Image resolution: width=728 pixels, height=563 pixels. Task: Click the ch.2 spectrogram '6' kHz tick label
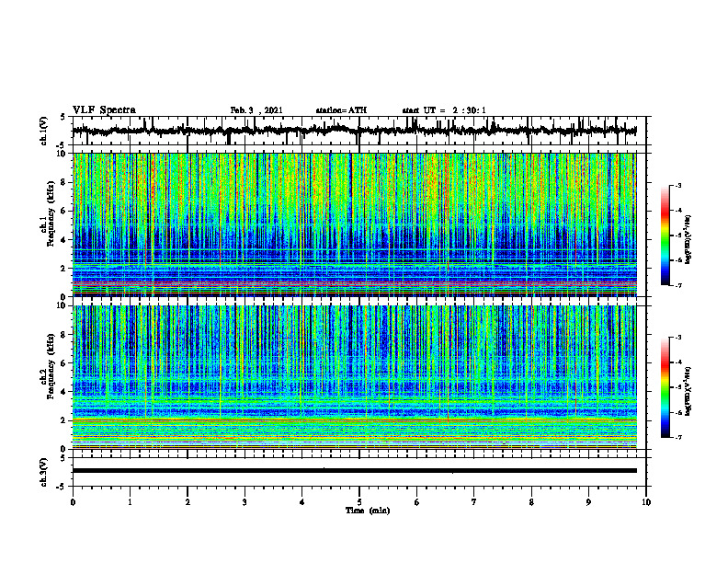(x=65, y=363)
